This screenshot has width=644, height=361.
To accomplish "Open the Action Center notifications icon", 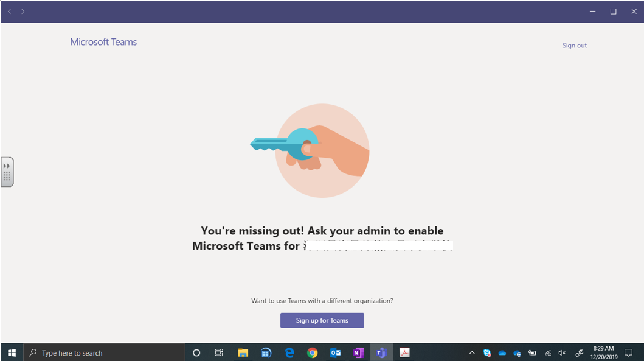I will pyautogui.click(x=628, y=352).
